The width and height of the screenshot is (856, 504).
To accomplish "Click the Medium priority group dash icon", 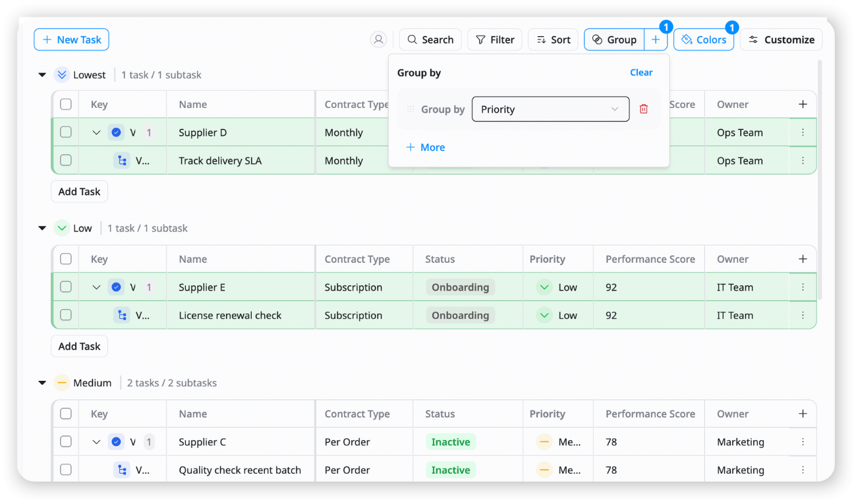I will pyautogui.click(x=62, y=382).
